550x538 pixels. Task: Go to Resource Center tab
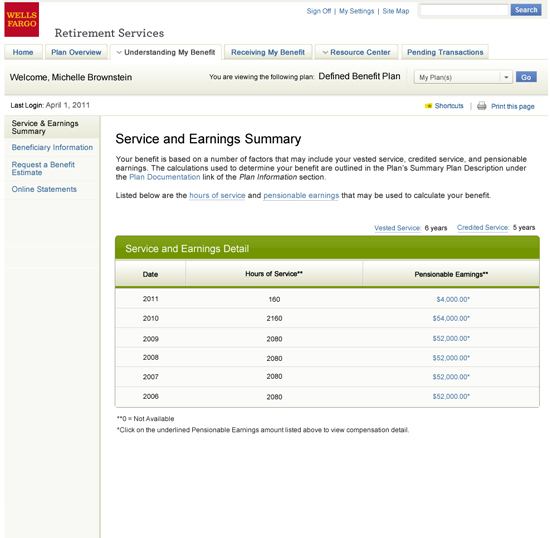(356, 52)
